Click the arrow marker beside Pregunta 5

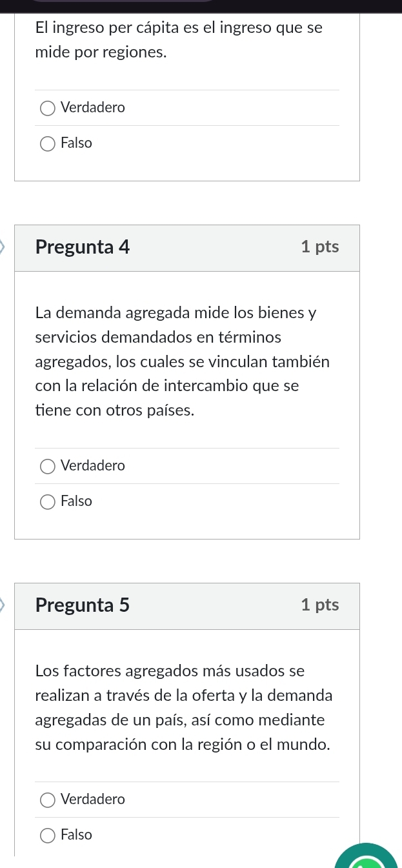tap(4, 605)
